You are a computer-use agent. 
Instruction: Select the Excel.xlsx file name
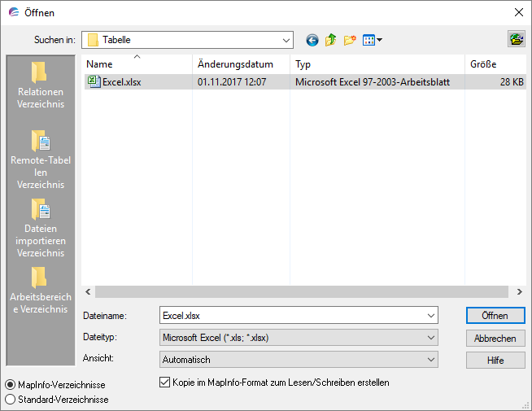[x=121, y=82]
